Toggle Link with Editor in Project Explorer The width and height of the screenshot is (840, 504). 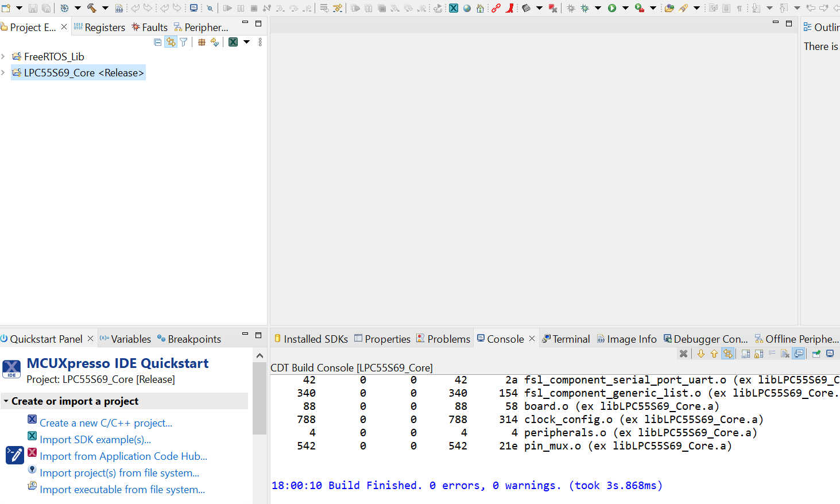[171, 42]
